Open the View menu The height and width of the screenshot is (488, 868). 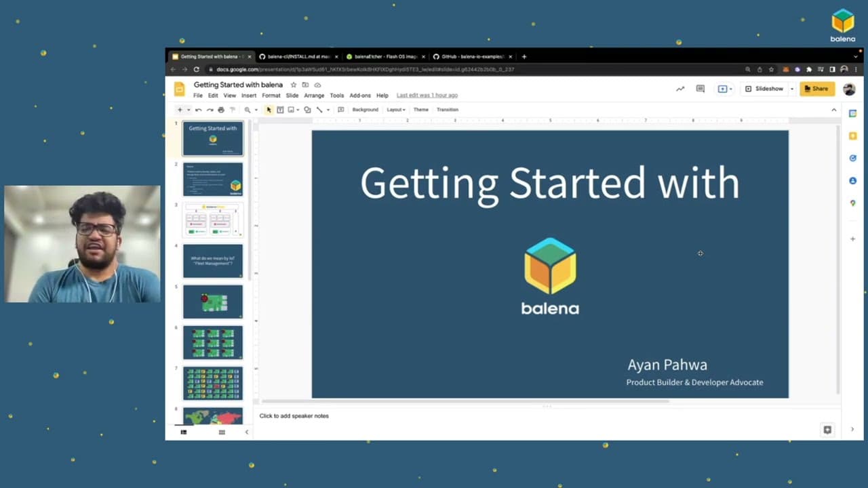pyautogui.click(x=230, y=96)
